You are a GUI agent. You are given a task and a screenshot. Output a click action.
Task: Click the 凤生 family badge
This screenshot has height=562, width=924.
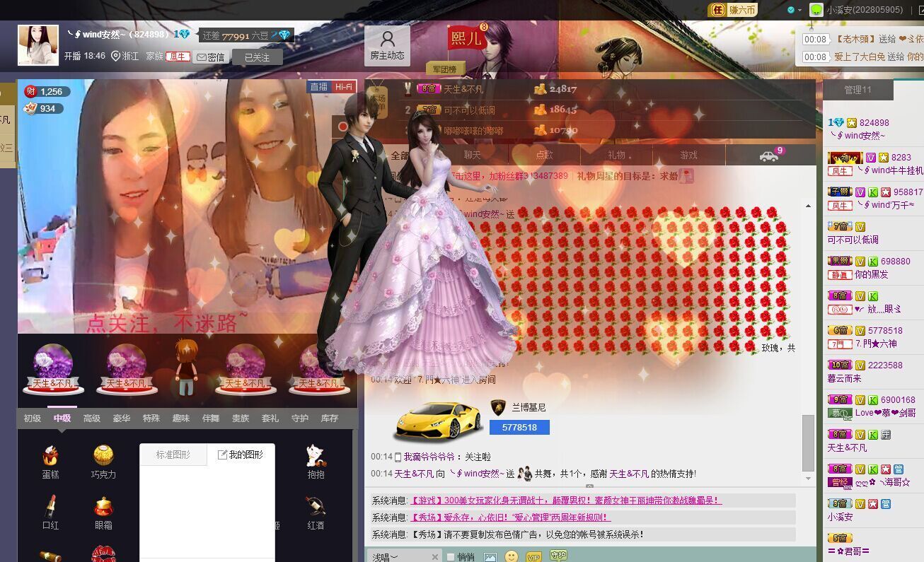pyautogui.click(x=178, y=57)
